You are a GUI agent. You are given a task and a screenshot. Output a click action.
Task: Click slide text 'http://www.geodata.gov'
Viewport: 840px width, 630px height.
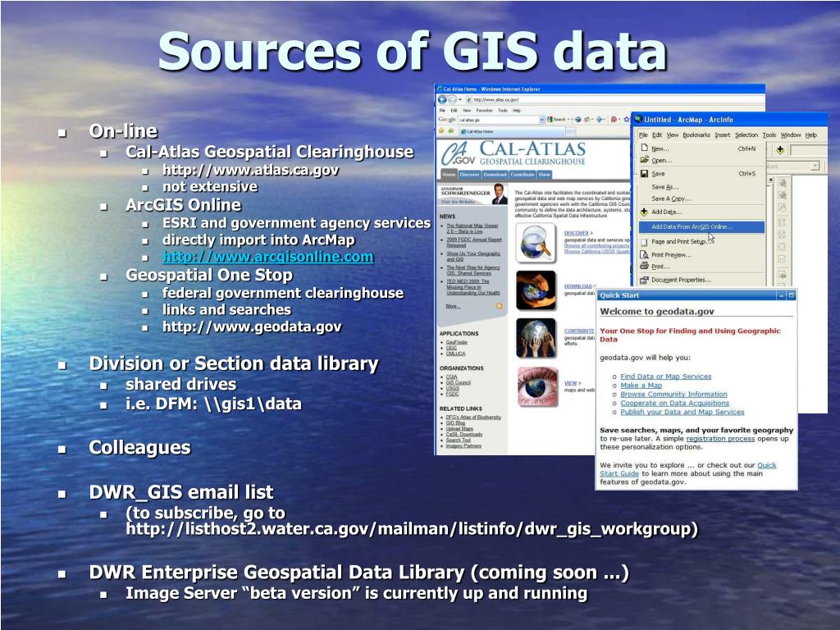click(252, 326)
